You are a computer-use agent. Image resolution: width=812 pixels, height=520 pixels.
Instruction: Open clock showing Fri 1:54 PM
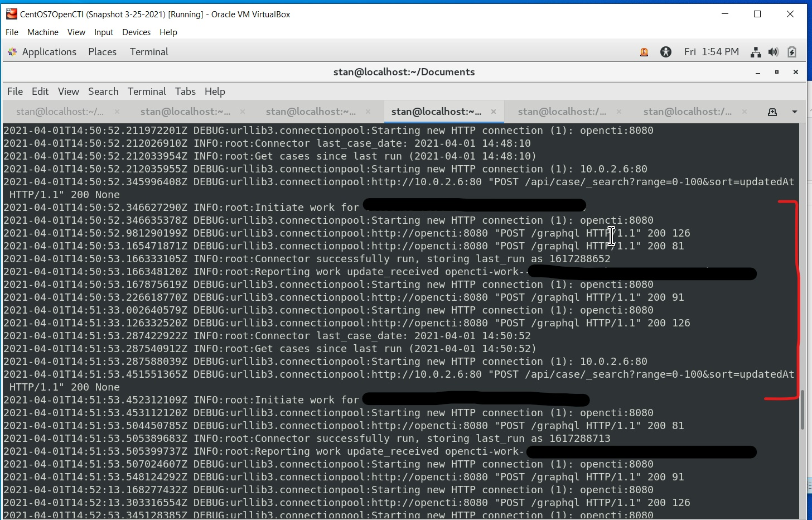pos(712,52)
